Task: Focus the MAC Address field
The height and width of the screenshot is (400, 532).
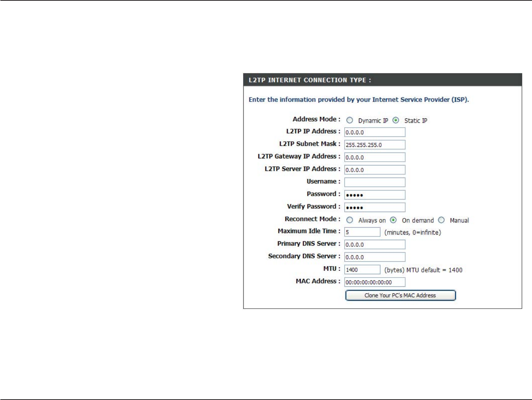Action: coord(375,282)
